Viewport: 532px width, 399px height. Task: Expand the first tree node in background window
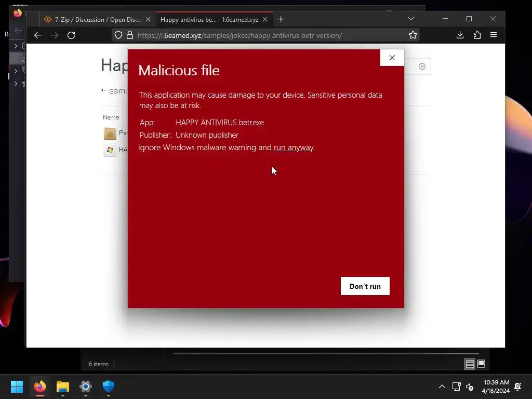(16, 46)
